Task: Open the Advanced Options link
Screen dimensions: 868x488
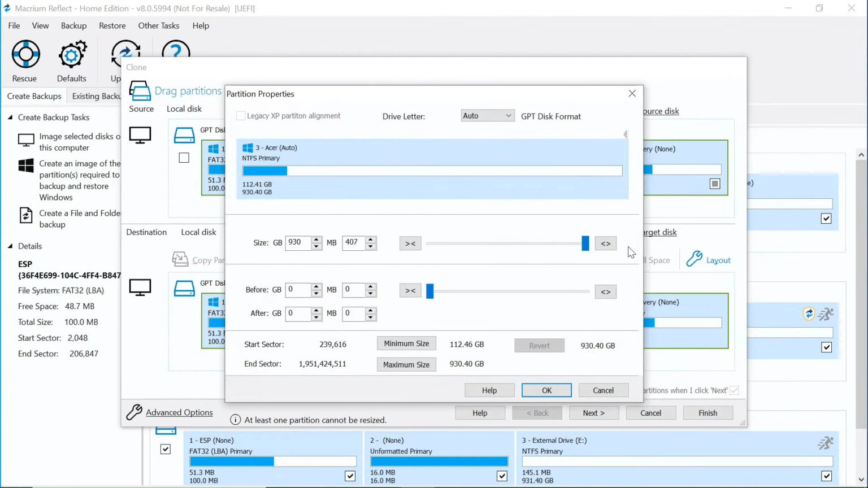Action: click(179, 412)
